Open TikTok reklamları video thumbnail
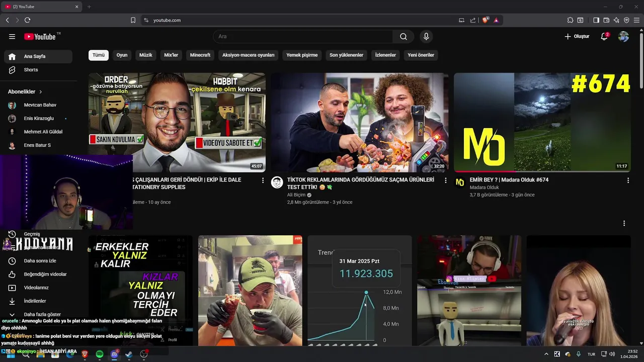Viewport: 644px width, 362px height. click(x=359, y=122)
